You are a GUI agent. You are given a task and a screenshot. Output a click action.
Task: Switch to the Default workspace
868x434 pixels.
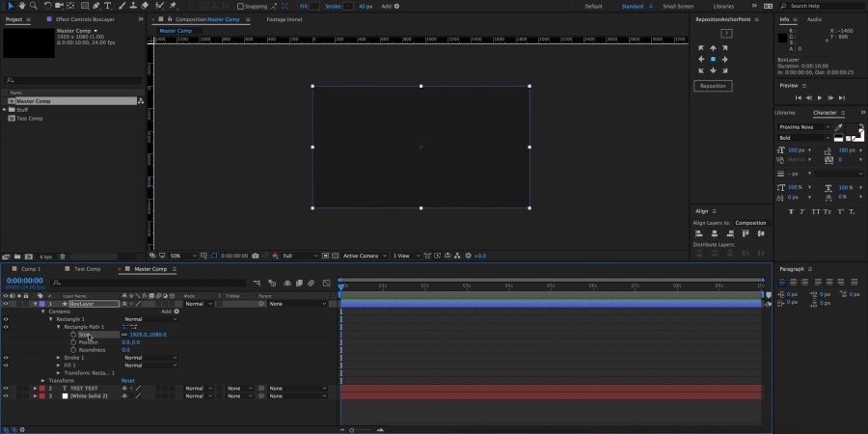[593, 7]
